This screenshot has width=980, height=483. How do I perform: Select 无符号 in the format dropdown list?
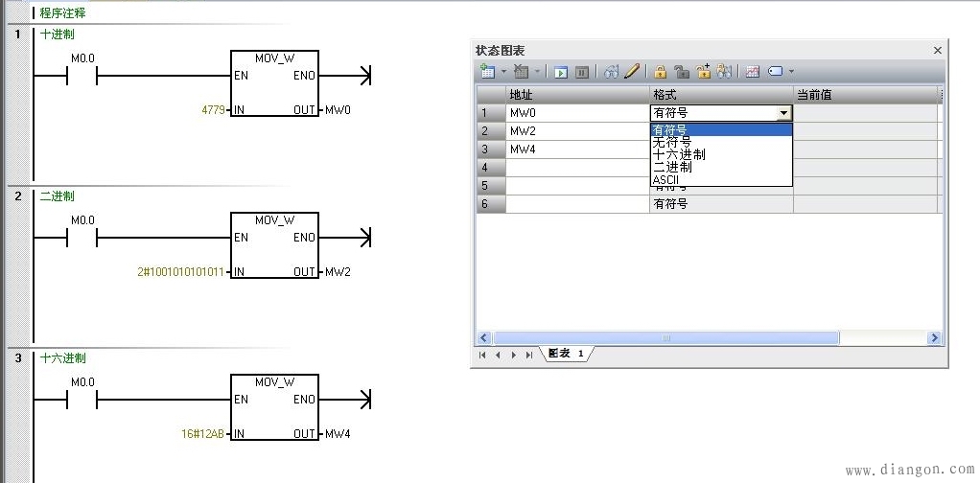(x=721, y=143)
